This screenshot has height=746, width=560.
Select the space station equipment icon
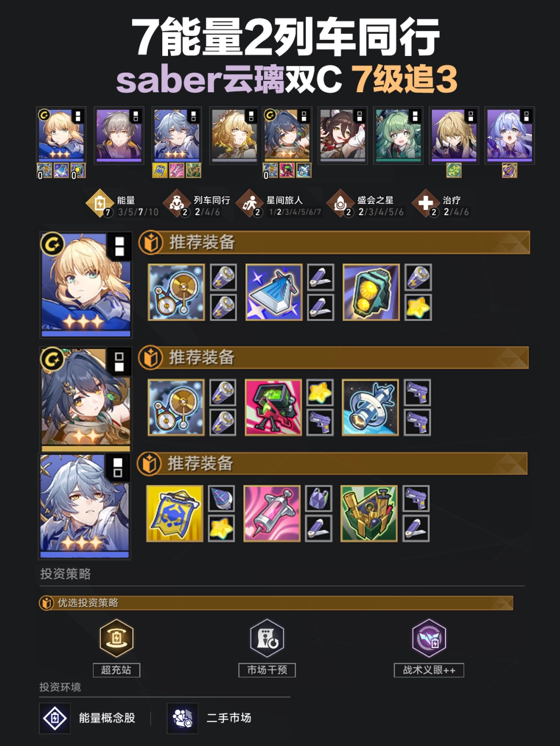370,407
